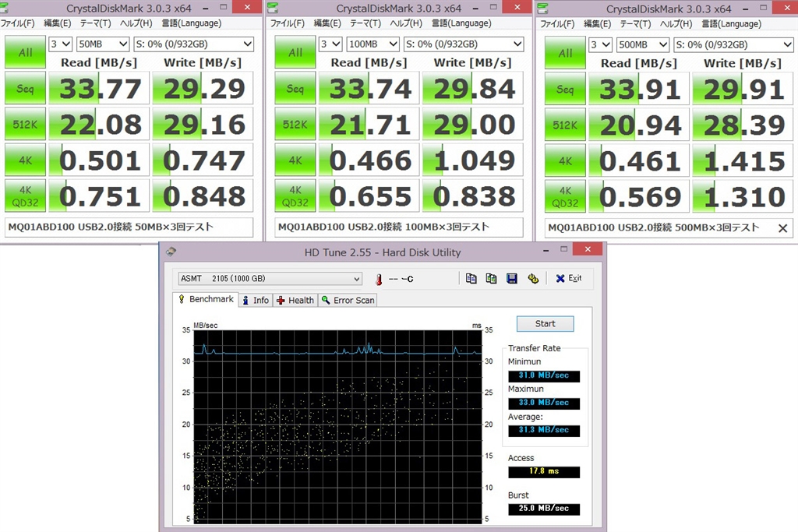This screenshot has height=532, width=798.
Task: Run 512K test in 50MB window
Action: 26,124
